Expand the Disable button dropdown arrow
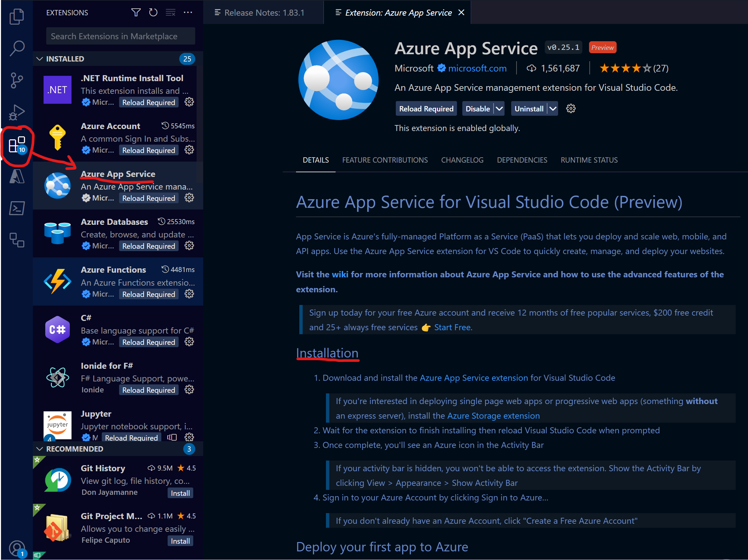The image size is (748, 560). (500, 108)
